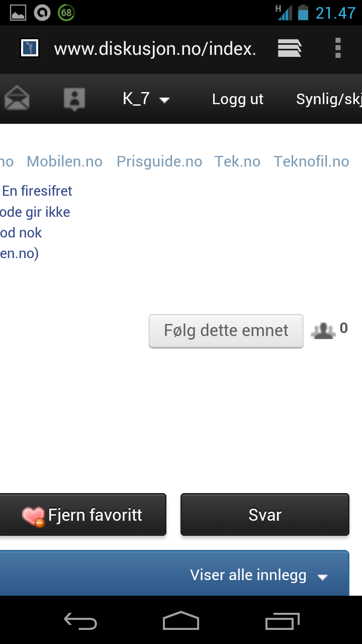Tap the Svar reply button
This screenshot has height=644, width=362.
(x=265, y=515)
